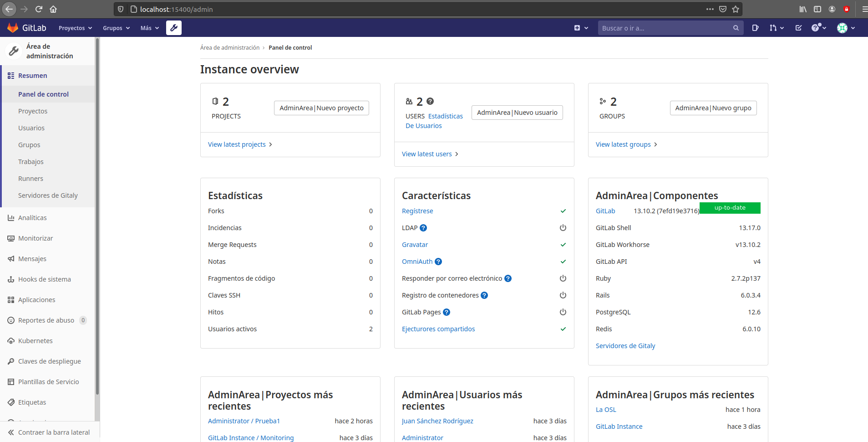Toggle the LDAP power switch
Screen dimensions: 868x442
[563, 228]
